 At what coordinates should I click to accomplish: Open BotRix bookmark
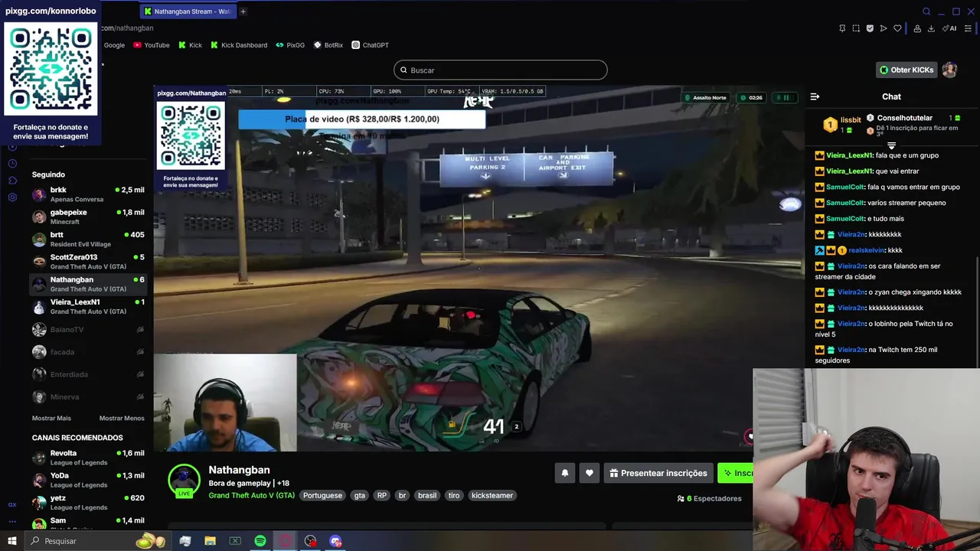coord(328,45)
